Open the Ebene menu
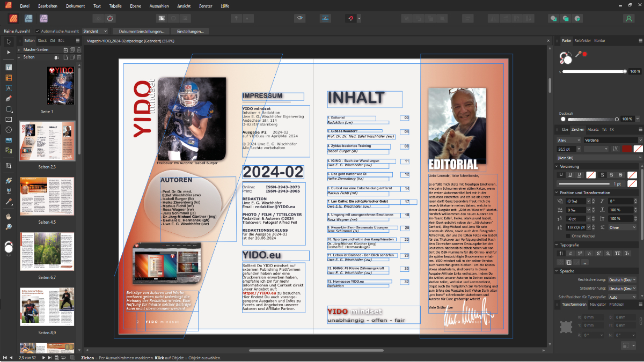This screenshot has height=362, width=644. (x=136, y=6)
